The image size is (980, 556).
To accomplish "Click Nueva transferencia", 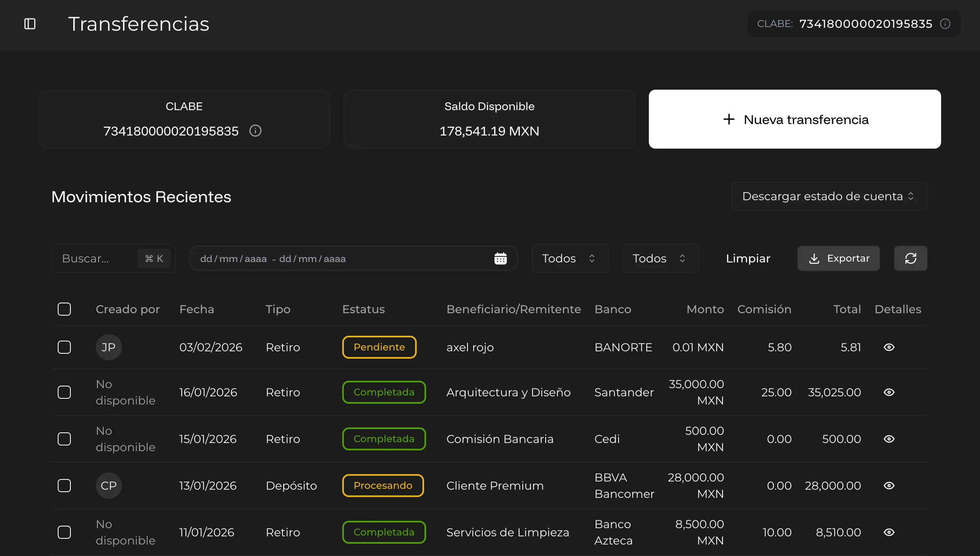I will click(795, 119).
